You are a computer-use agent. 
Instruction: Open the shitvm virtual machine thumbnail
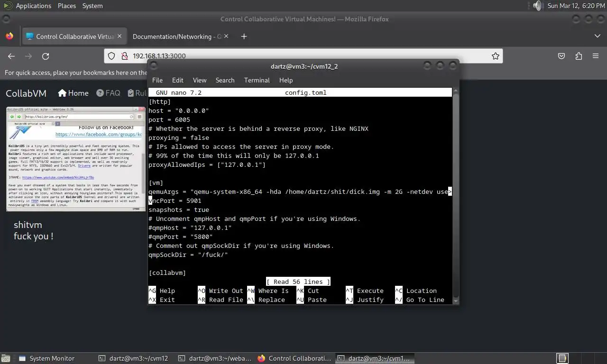[x=76, y=159]
